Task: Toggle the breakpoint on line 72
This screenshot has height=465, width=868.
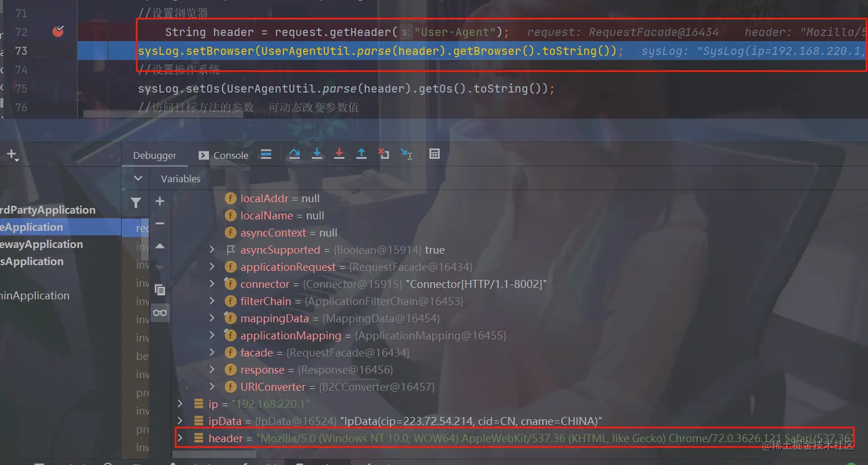Action: [58, 32]
